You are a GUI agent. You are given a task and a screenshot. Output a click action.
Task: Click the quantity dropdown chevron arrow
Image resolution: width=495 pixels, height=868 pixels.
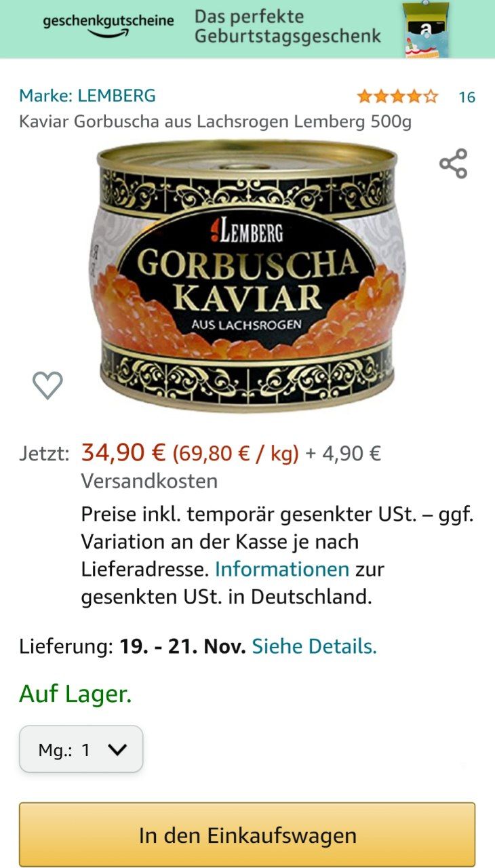[x=117, y=749]
